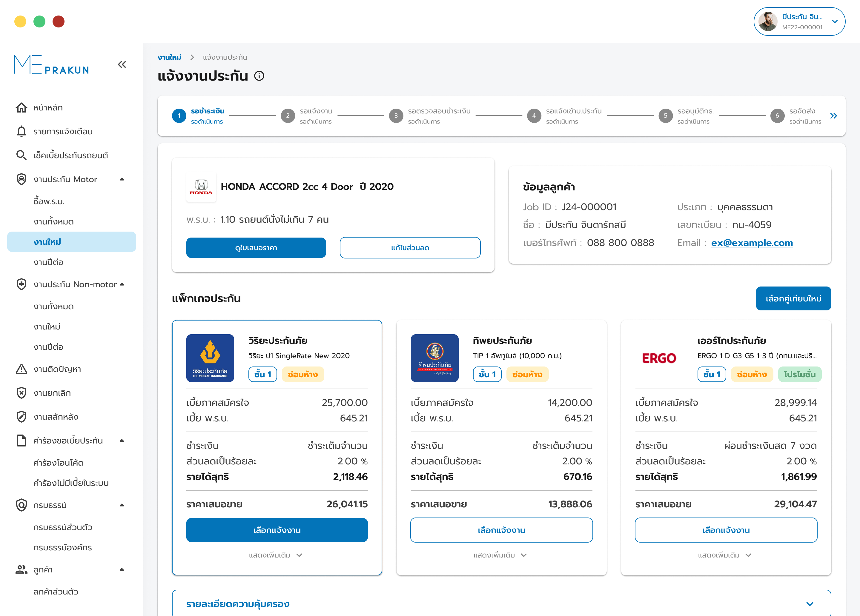Click the warning triangle icon for งานติดปัญหา
This screenshot has width=860, height=616.
(21, 369)
